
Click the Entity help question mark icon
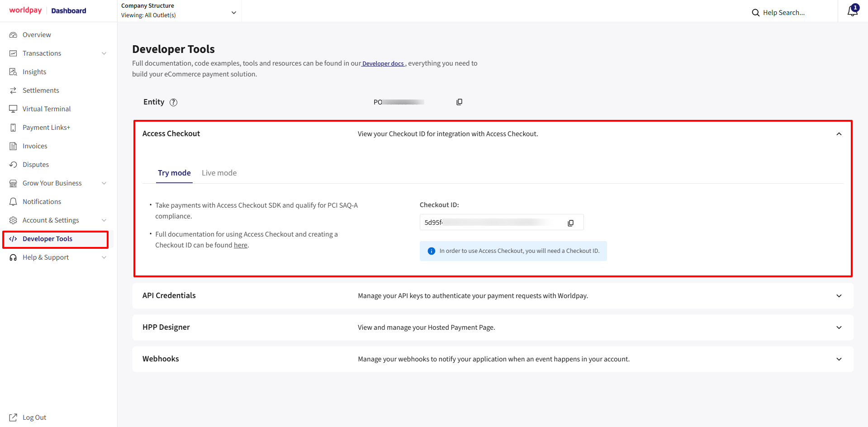tap(173, 102)
